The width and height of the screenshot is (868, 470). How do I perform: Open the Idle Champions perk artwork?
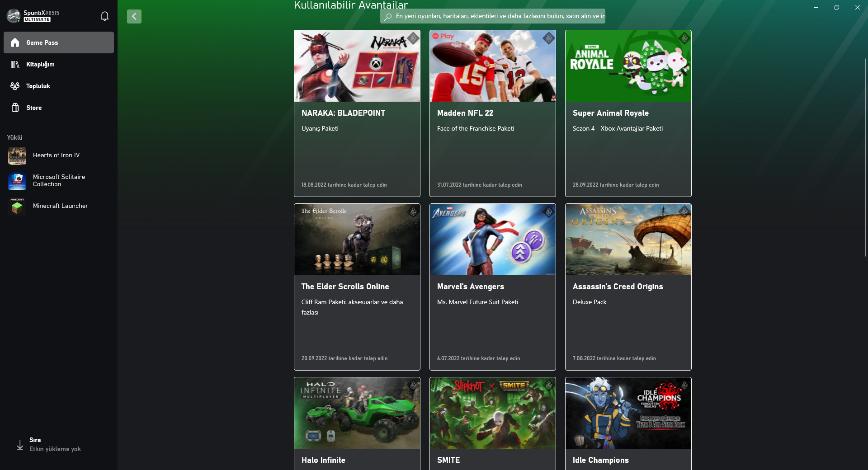point(628,413)
